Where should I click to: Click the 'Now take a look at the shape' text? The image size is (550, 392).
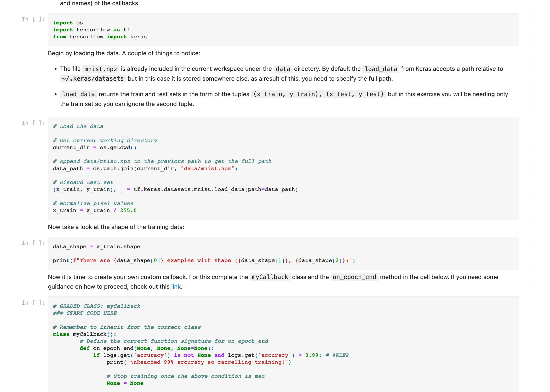pos(116,227)
